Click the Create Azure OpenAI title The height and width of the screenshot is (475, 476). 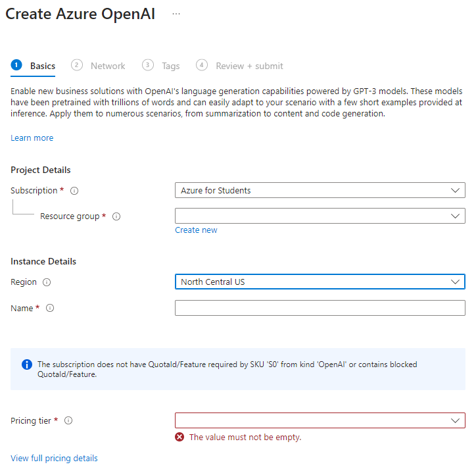click(80, 14)
